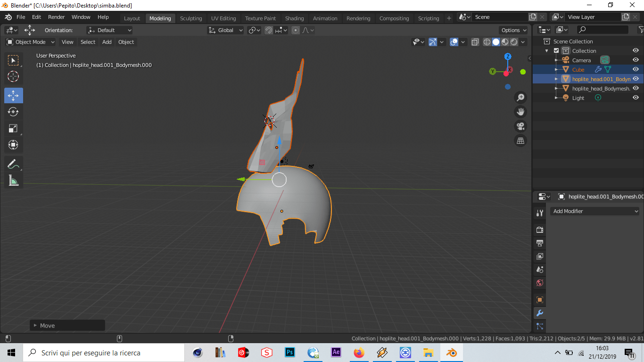This screenshot has height=362, width=644.
Task: Open the File menu
Action: 21,17
